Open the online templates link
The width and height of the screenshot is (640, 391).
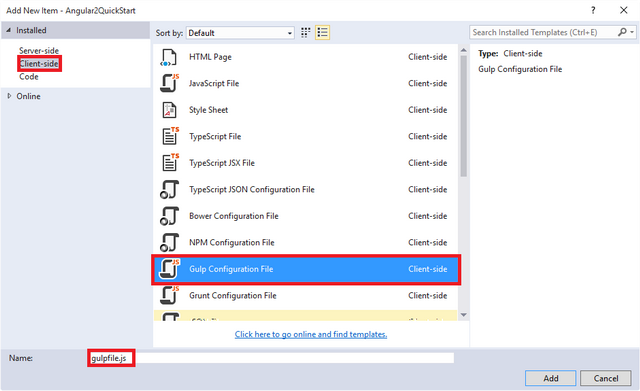point(311,334)
